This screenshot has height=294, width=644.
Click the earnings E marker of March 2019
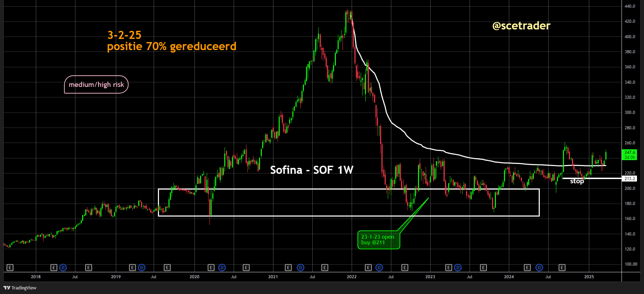[x=132, y=268]
